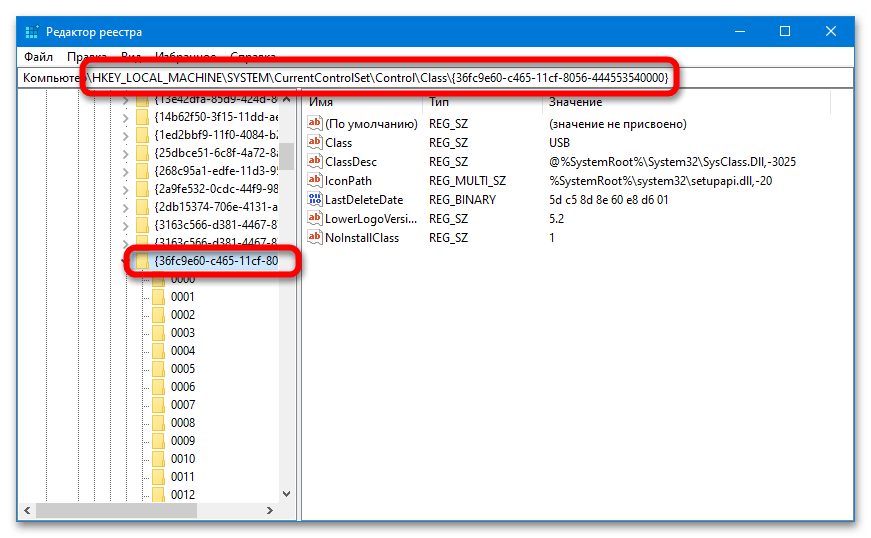
Task: Click the folder icon of subkey 0005
Action: coord(158,369)
